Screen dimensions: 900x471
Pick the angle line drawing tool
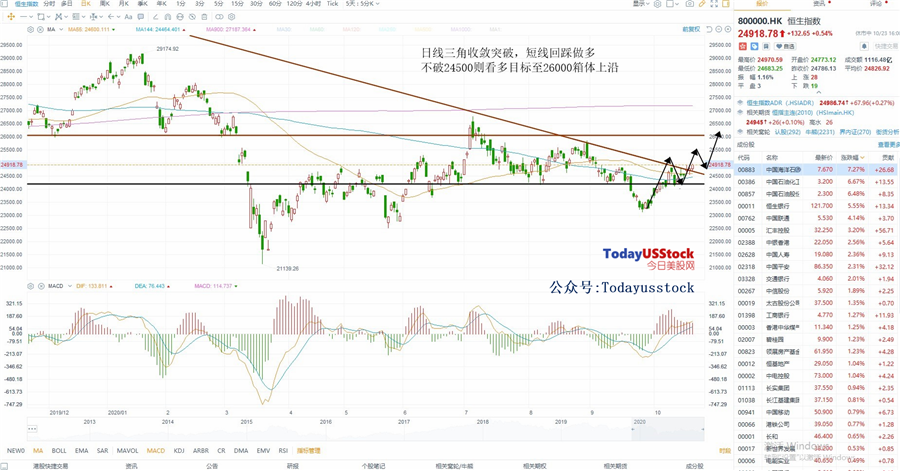pyautogui.click(x=156, y=17)
